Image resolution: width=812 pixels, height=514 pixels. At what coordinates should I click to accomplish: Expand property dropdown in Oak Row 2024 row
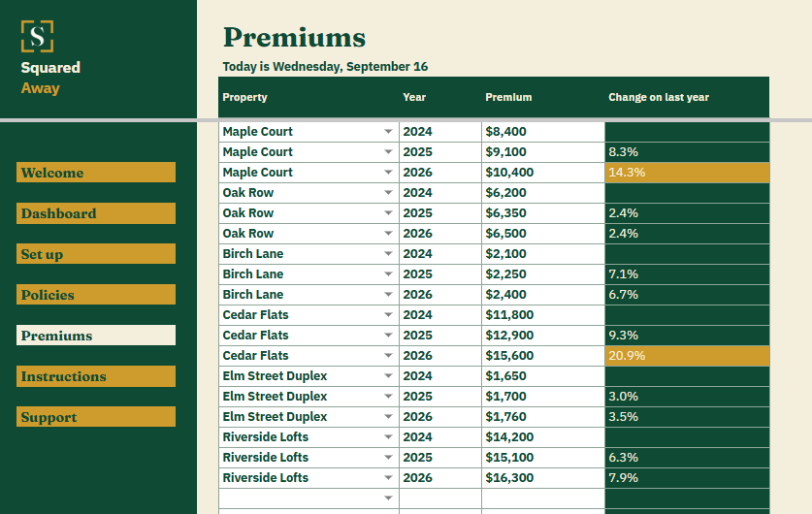(x=388, y=193)
